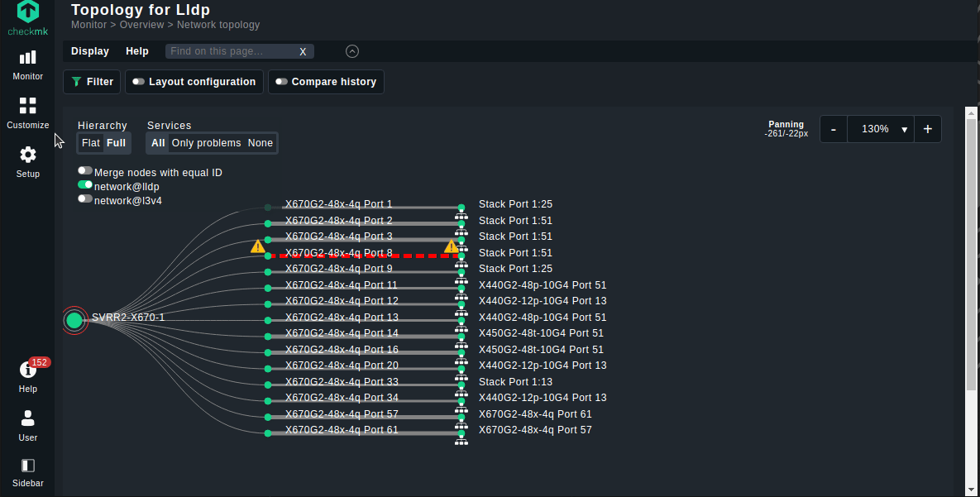Toggle Layout configuration switch
The width and height of the screenshot is (980, 497).
[138, 82]
